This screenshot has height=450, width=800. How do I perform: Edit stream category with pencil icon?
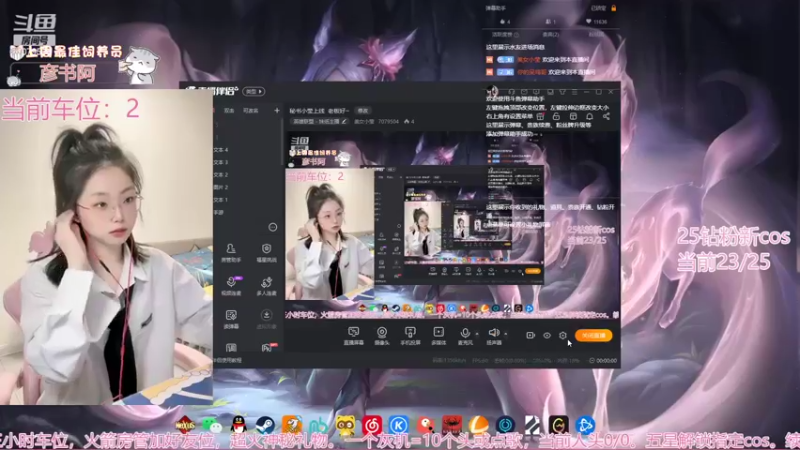[x=344, y=121]
